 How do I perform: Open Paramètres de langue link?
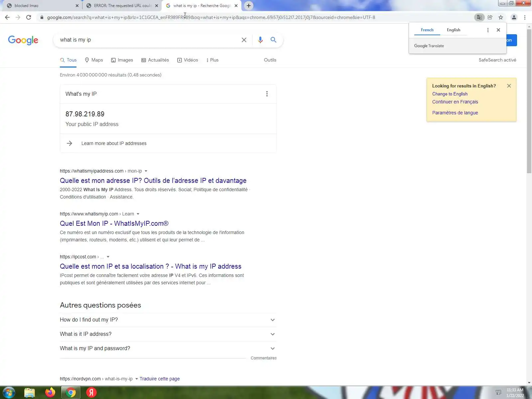click(455, 113)
